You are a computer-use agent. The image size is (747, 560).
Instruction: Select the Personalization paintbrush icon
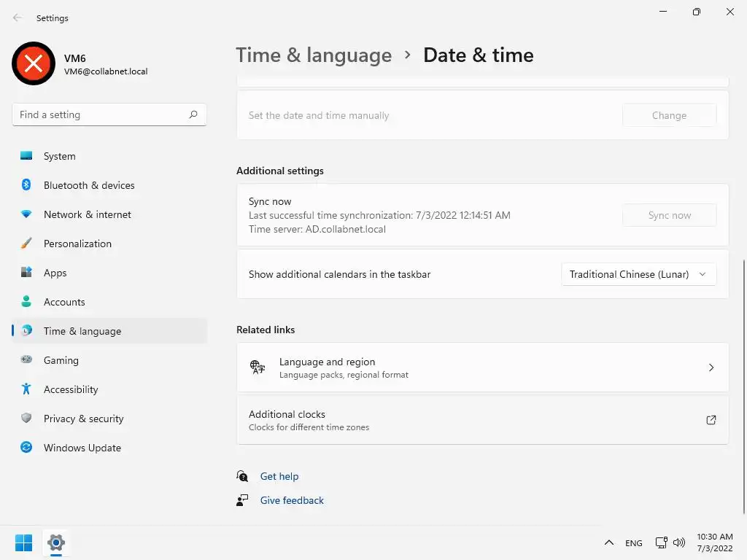click(26, 244)
